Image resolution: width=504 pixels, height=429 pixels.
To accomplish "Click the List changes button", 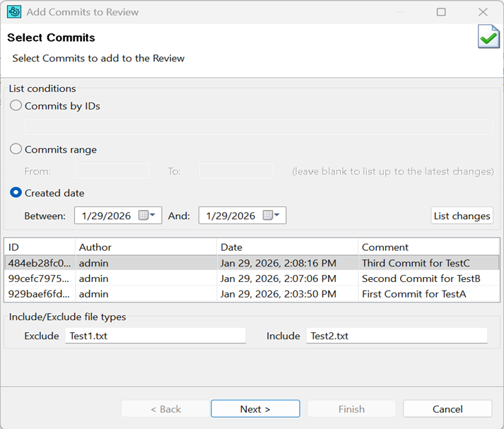I will click(462, 216).
